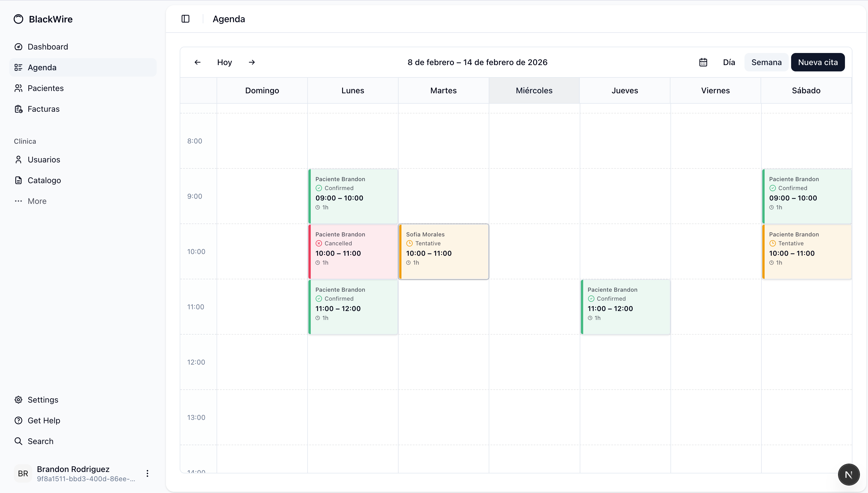
Task: Open the Catalogo document icon
Action: tap(19, 180)
